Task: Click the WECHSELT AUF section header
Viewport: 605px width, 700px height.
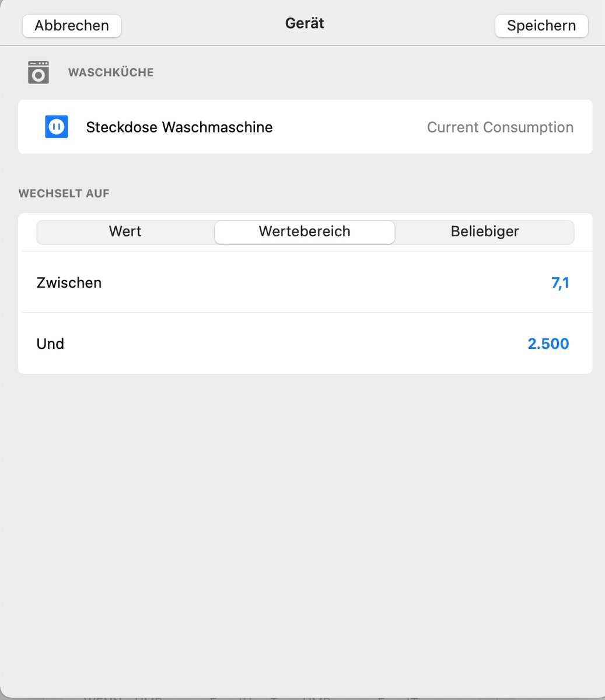Action: (64, 193)
